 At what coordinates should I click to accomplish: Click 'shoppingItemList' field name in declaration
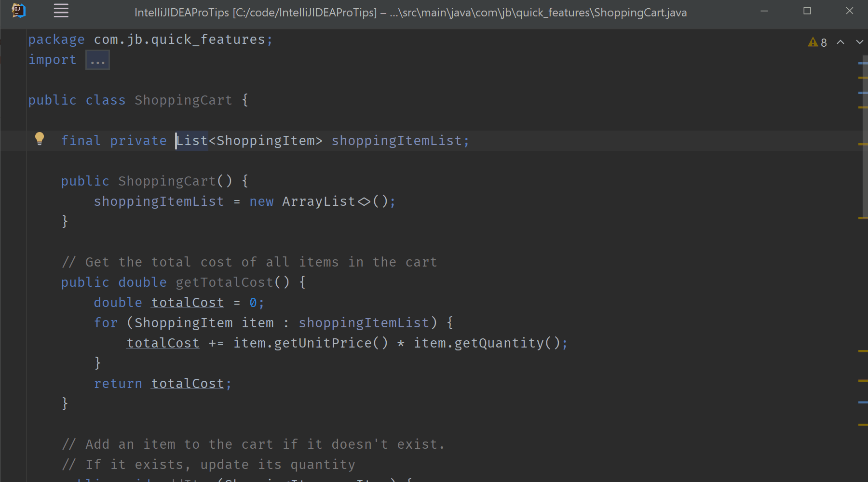(x=396, y=141)
